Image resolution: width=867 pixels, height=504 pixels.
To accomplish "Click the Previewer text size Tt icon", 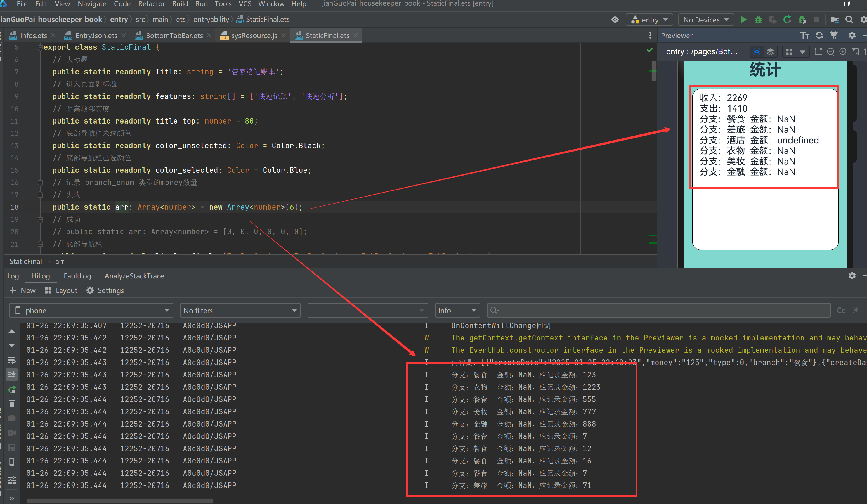I will click(x=804, y=36).
